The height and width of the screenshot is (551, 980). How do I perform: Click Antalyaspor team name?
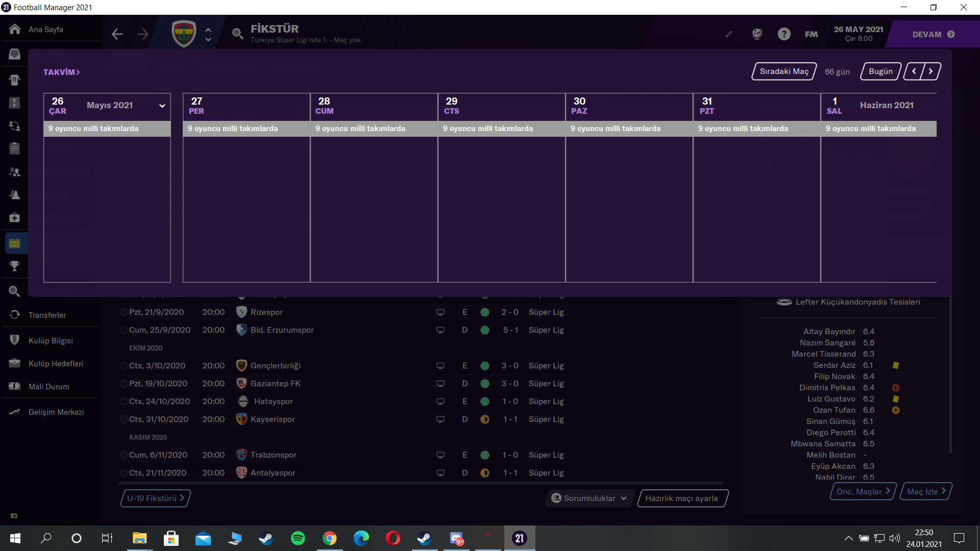(x=273, y=473)
